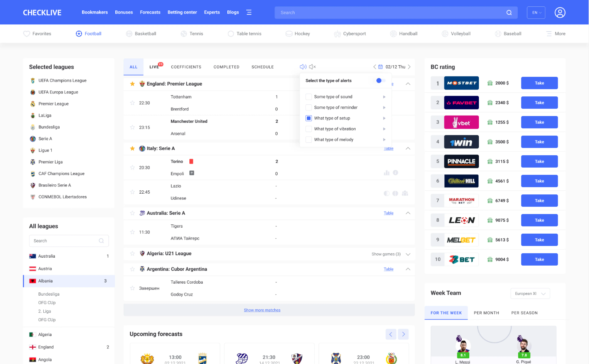The width and height of the screenshot is (589, 364).
Task: Open the hamburger menu icon in top navigation
Action: point(249,12)
